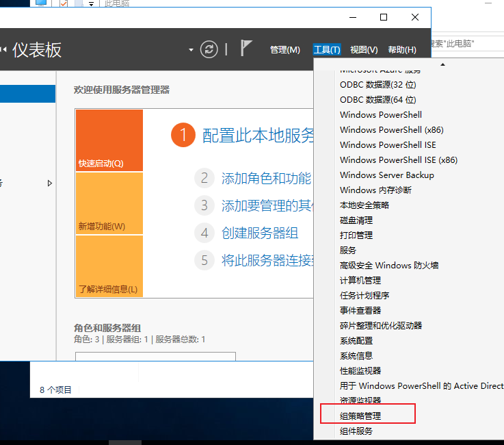The height and width of the screenshot is (445, 504).
Task: Open 组策略管理 from tools menu
Action: click(x=360, y=416)
